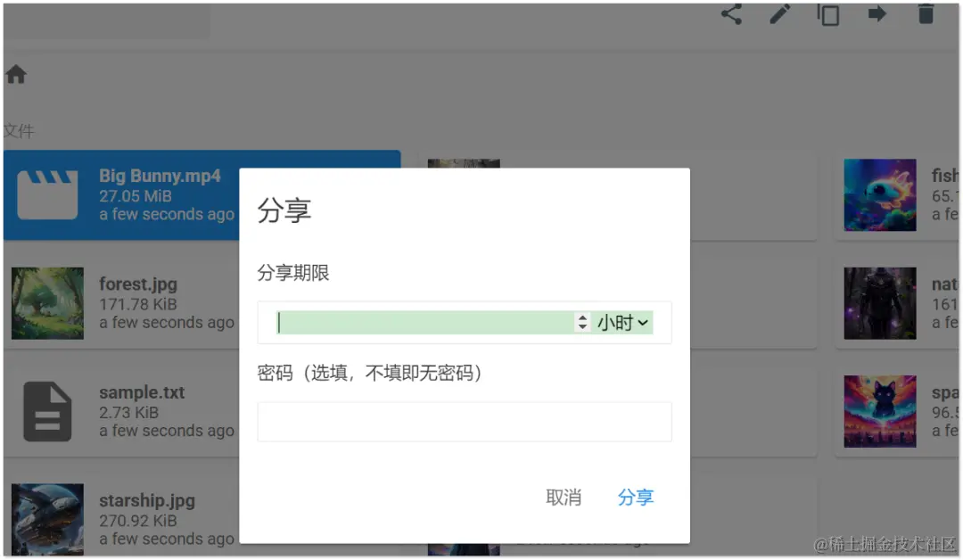Select the cat image thumbnail

(879, 411)
